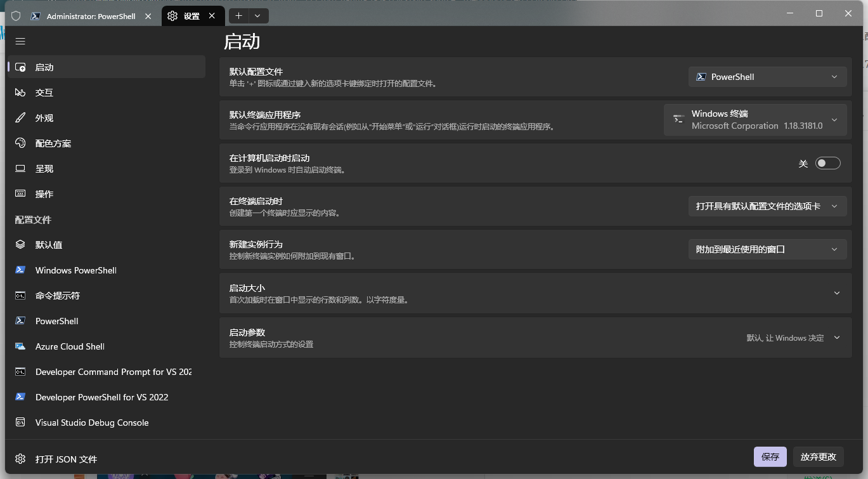Select the 操作 settings page
Screen dimensions: 868x479
pos(107,194)
